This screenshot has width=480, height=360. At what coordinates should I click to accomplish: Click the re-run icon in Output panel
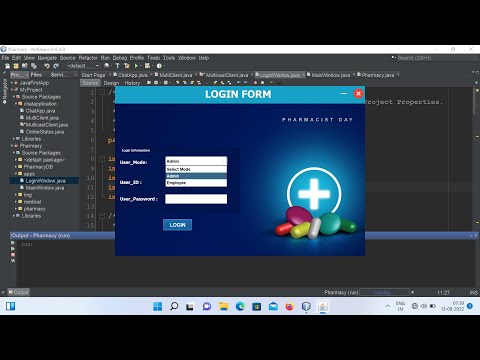coord(13,243)
